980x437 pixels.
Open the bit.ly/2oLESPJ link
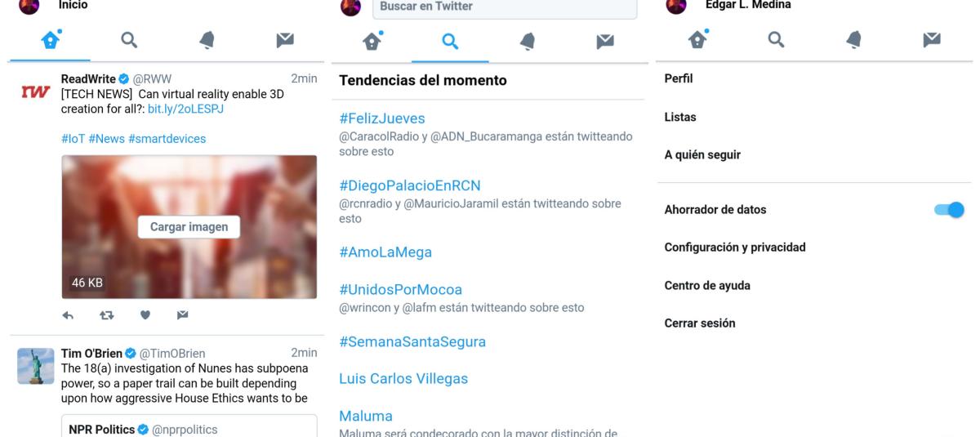point(185,109)
